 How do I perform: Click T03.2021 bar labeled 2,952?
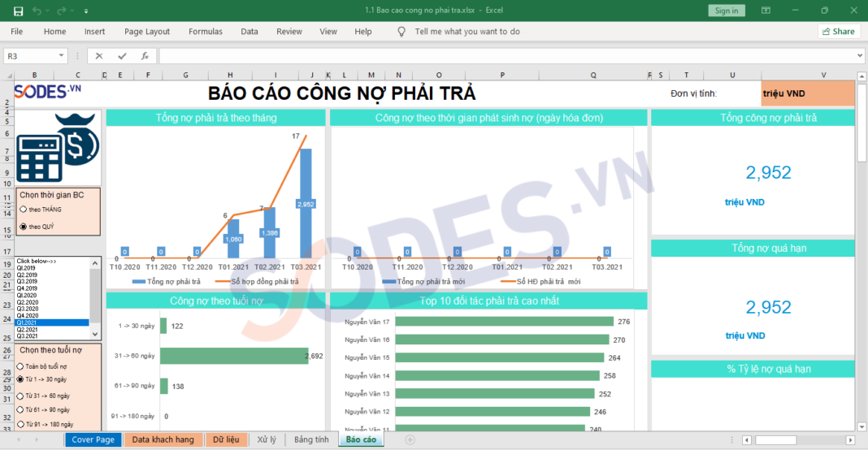click(306, 203)
